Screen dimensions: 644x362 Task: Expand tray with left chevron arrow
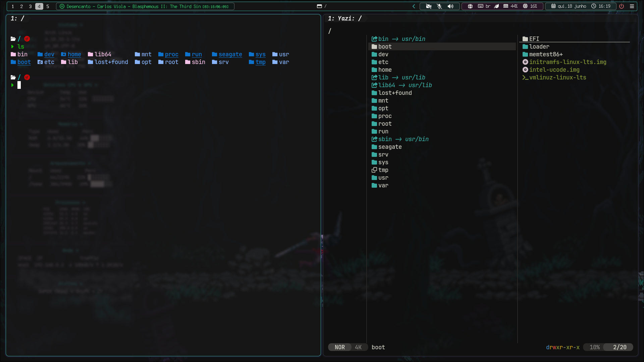pyautogui.click(x=414, y=6)
